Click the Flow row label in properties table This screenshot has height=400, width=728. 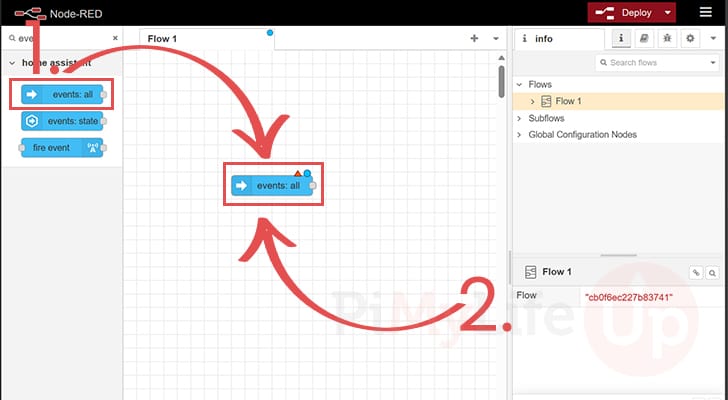point(526,295)
